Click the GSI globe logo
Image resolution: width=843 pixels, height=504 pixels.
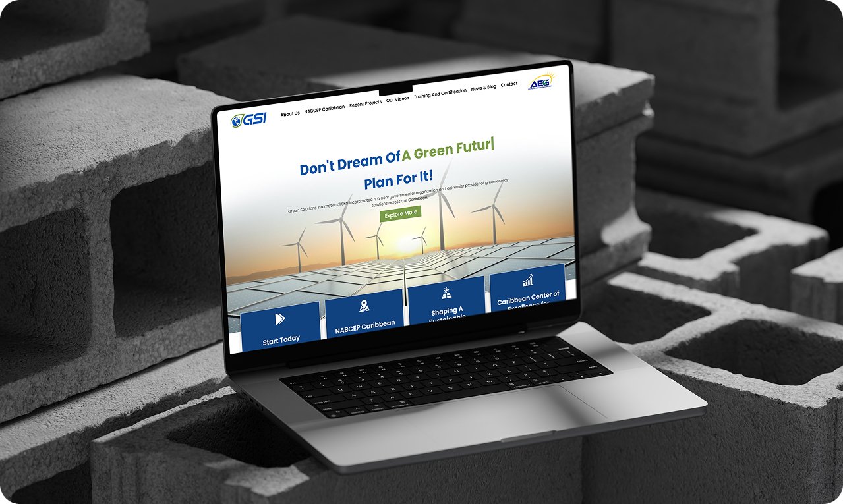click(249, 120)
